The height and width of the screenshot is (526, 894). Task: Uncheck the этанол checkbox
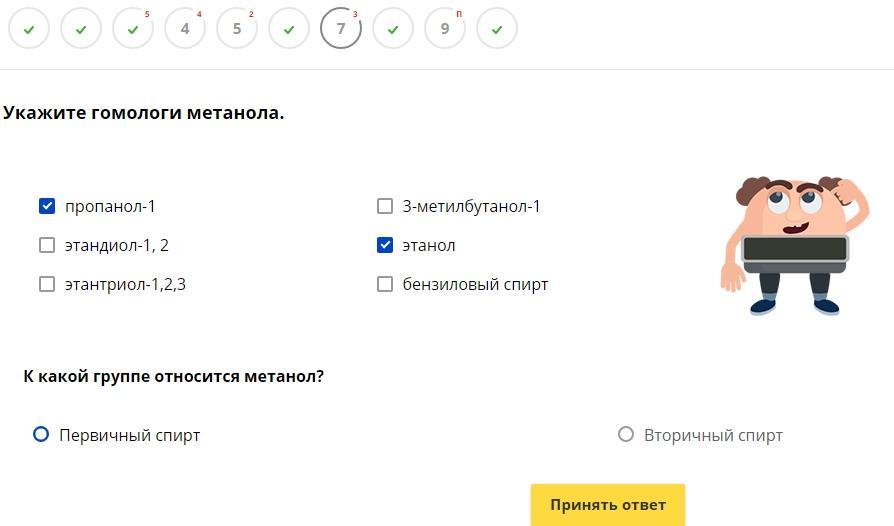tap(385, 245)
